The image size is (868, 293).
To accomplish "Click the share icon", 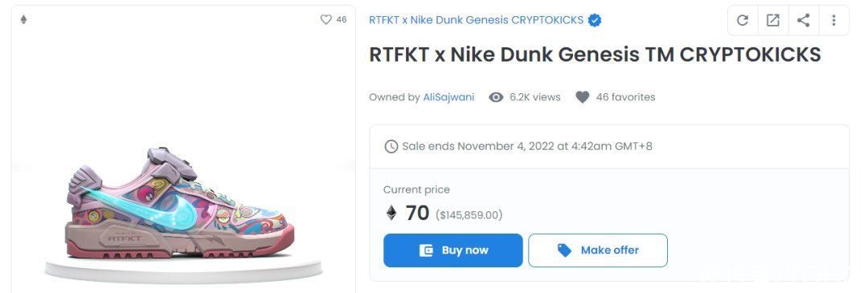I will tap(803, 20).
